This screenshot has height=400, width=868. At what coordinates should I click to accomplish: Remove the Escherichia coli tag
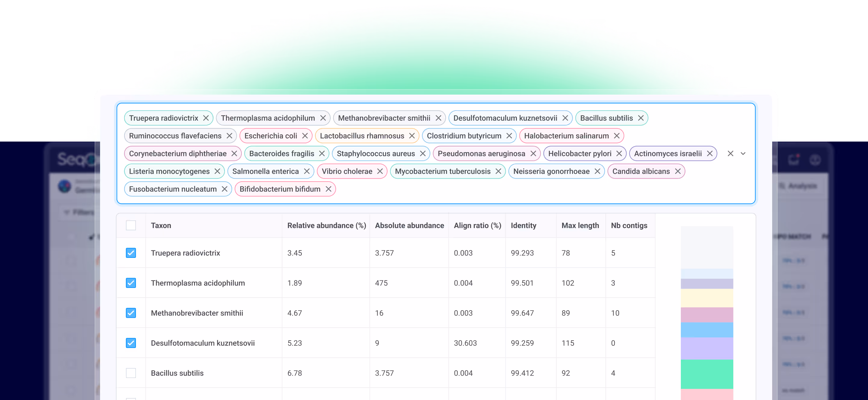305,136
